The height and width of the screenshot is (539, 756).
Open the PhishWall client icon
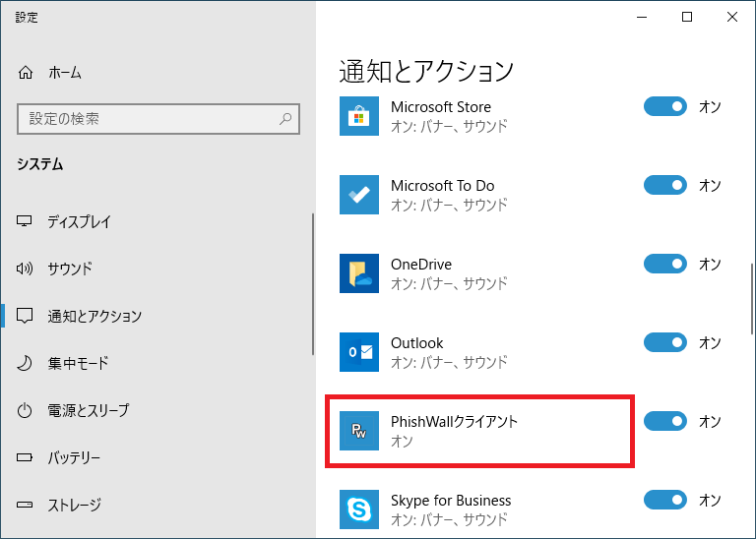pyautogui.click(x=358, y=431)
